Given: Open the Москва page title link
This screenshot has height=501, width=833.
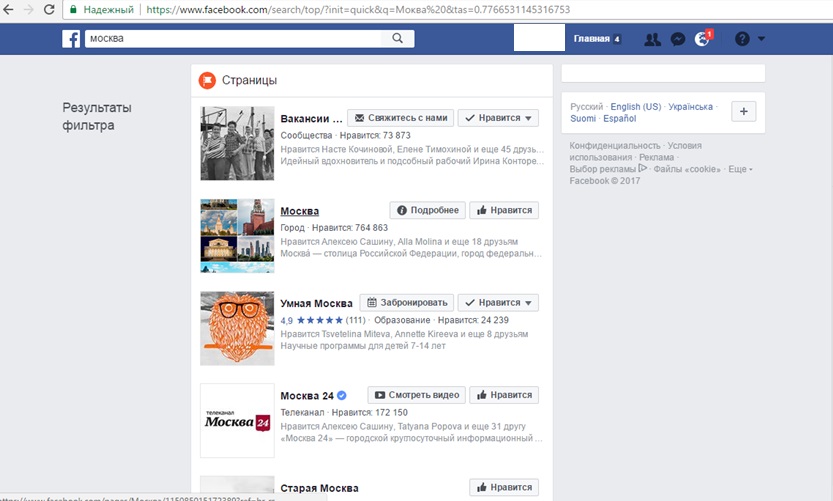Looking at the screenshot, I should 300,211.
